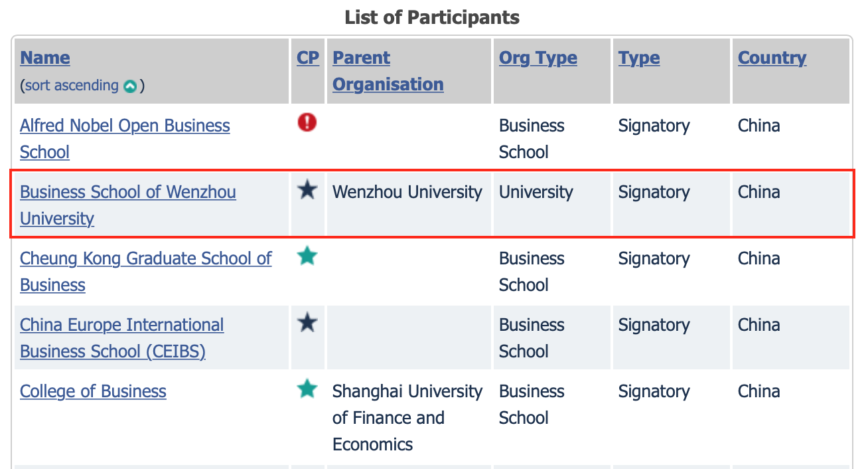The width and height of the screenshot is (868, 469).
Task: Open Business School of Wenzhou University link
Action: (x=127, y=192)
